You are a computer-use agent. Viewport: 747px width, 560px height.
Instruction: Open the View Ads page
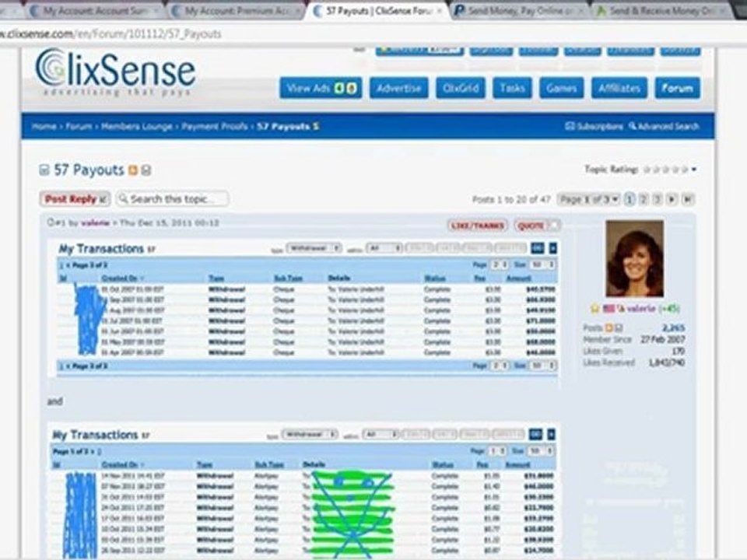[x=321, y=88]
